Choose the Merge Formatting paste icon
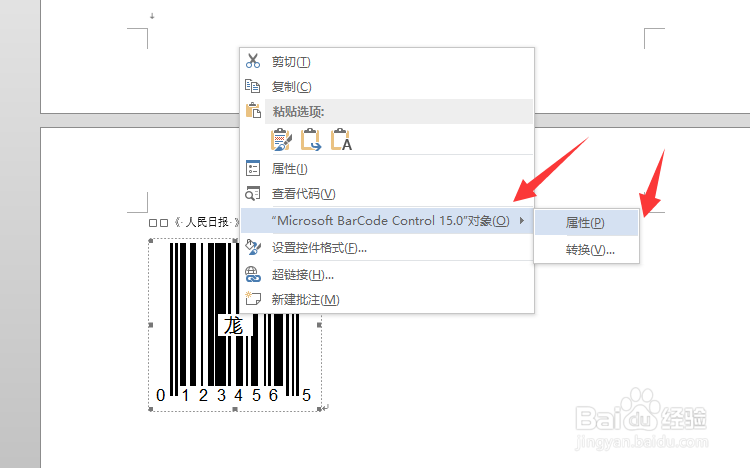This screenshot has height=468, width=750. (x=310, y=139)
